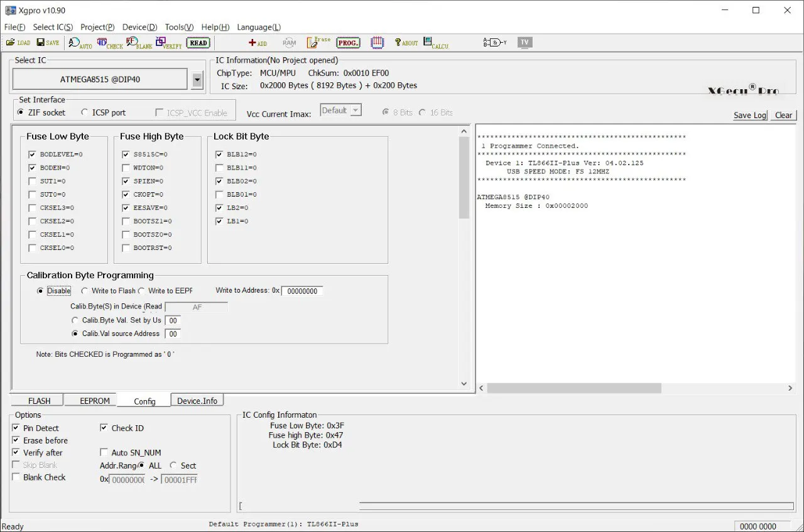Enable the Blank Check option

coord(16,477)
